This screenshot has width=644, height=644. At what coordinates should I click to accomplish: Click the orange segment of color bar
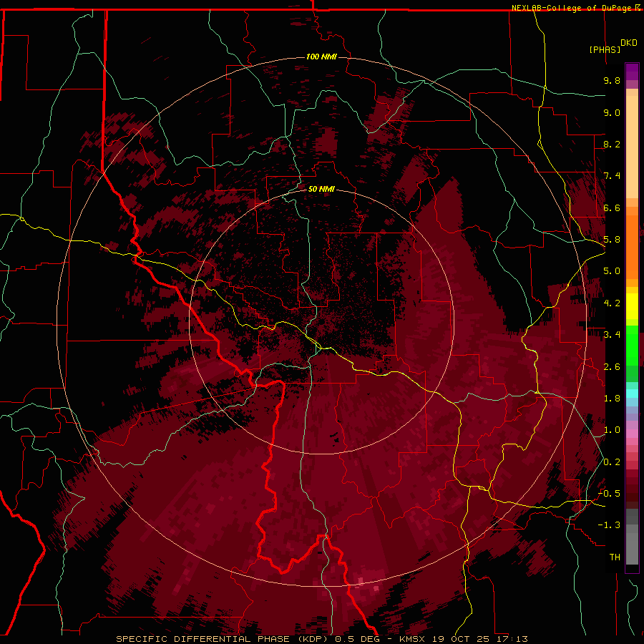[632, 248]
